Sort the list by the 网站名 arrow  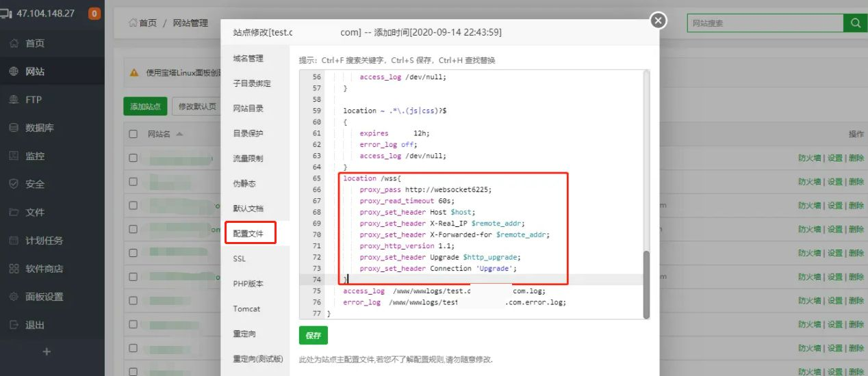click(x=180, y=134)
